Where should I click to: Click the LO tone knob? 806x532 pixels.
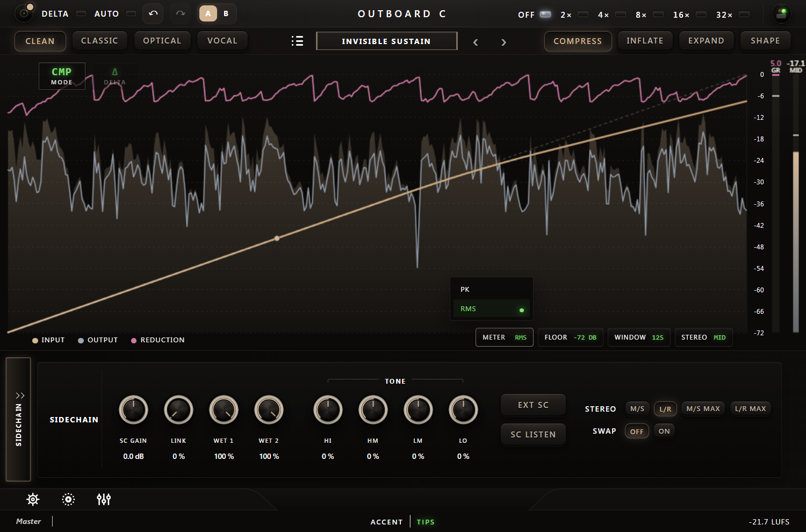pyautogui.click(x=463, y=410)
